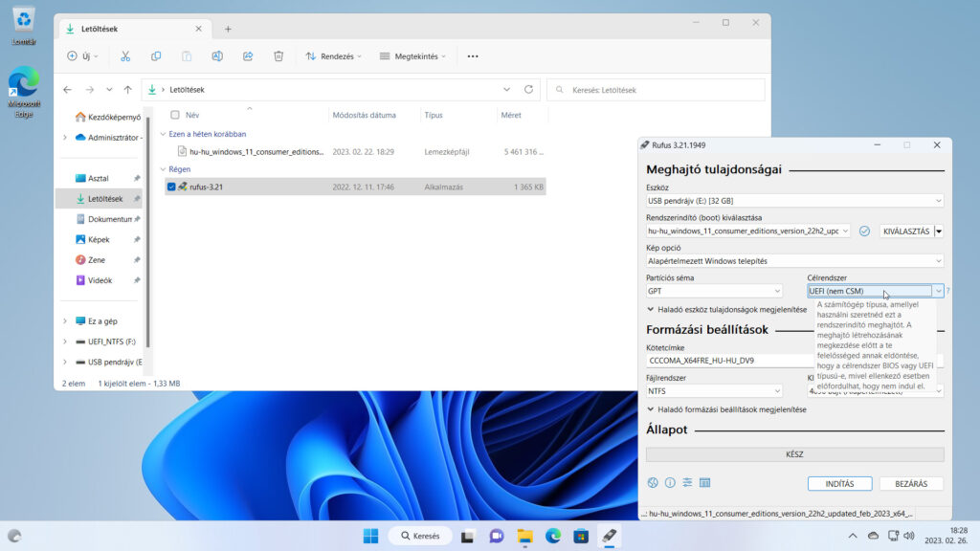Click the INDÍTÁS start button
Viewport: 980px width, 551px height.
tap(839, 483)
